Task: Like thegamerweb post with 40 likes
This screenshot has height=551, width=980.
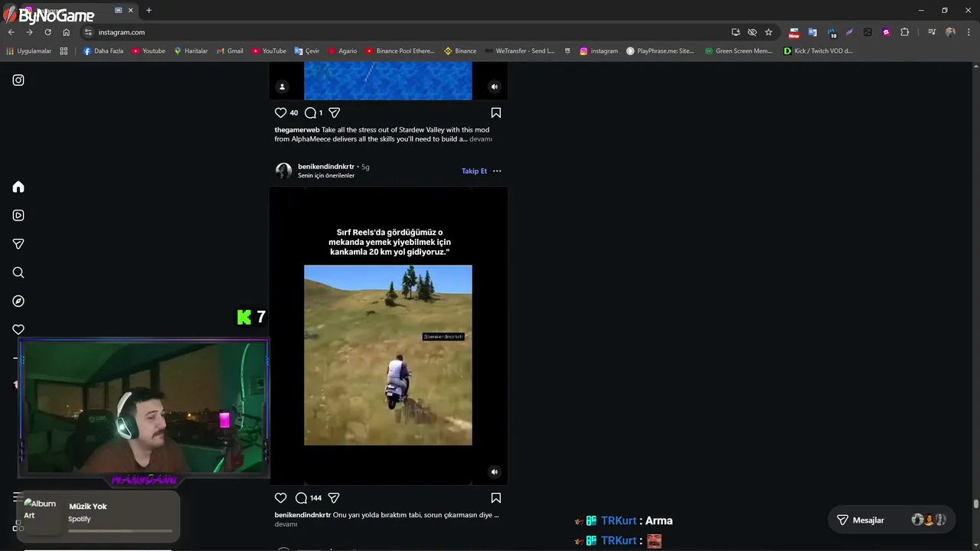Action: [x=280, y=112]
